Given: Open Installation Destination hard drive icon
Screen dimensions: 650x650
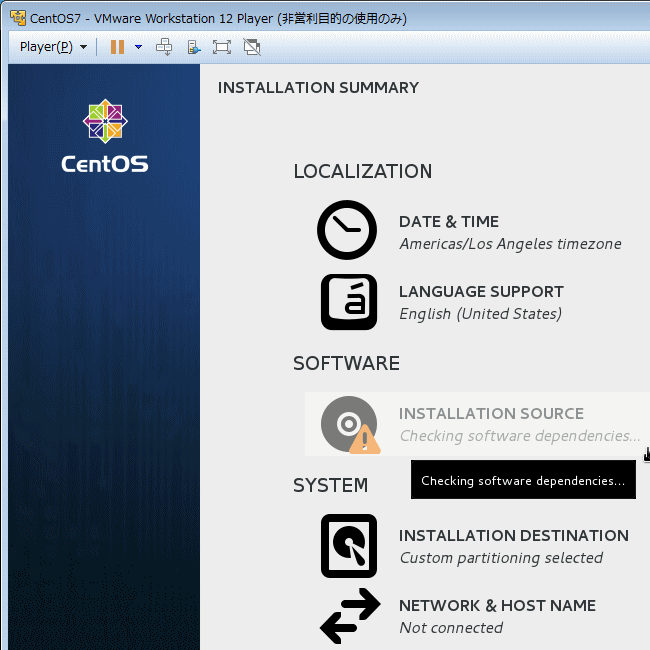Looking at the screenshot, I should (x=349, y=546).
